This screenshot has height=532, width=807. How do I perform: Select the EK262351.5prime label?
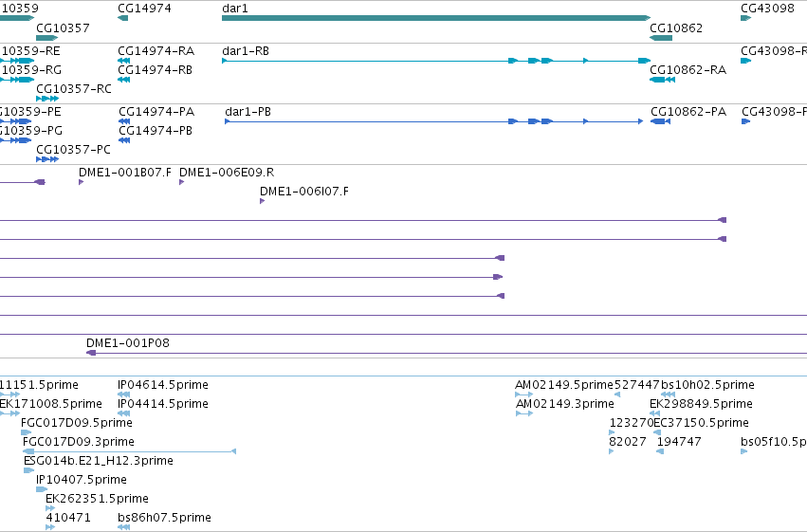tap(97, 499)
